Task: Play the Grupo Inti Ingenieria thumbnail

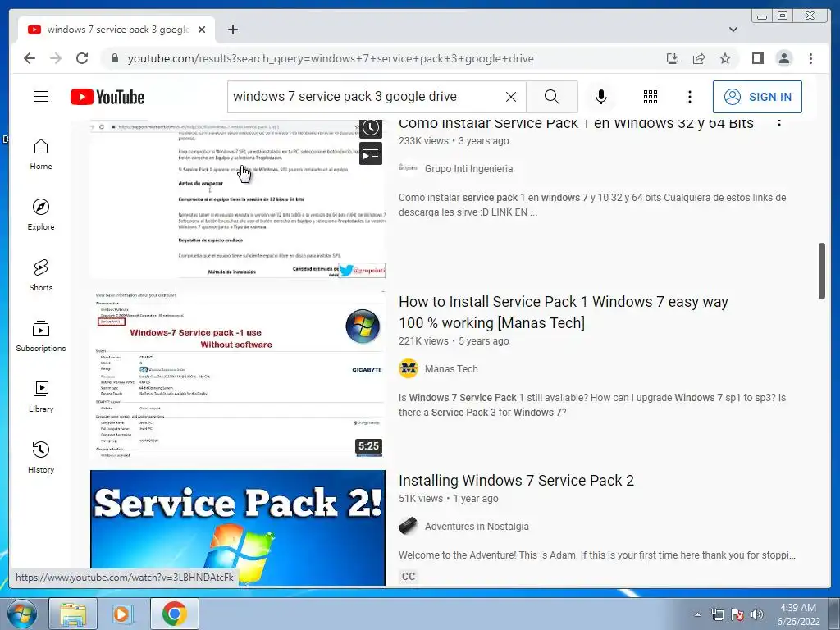Action: tap(237, 199)
